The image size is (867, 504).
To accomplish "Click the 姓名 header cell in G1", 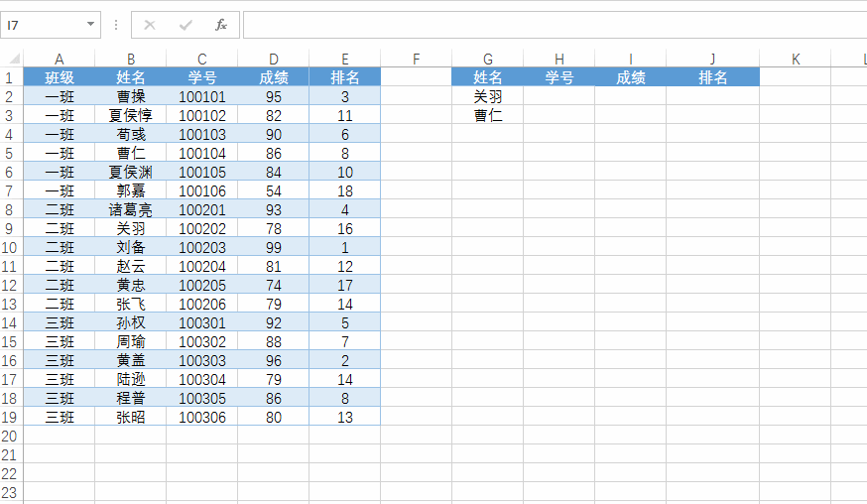I will 487,77.
